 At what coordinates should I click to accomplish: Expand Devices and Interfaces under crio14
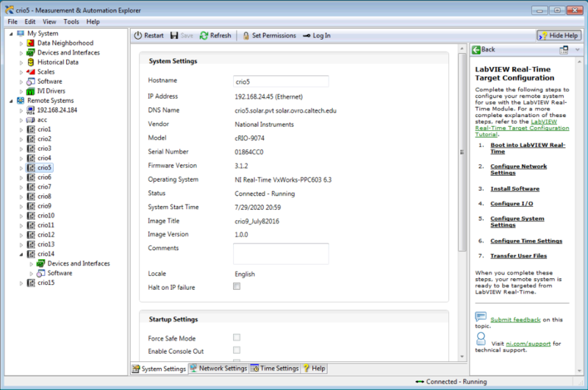click(x=31, y=264)
